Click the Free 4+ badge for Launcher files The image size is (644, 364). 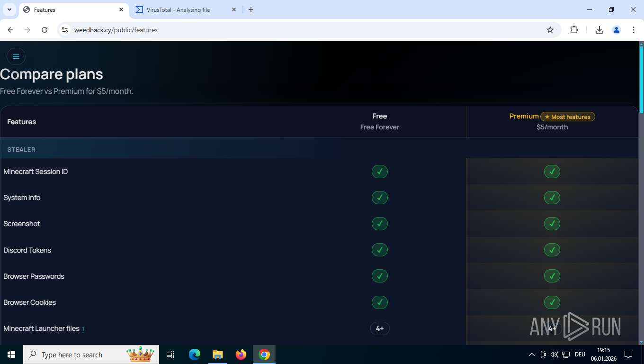[380, 328]
